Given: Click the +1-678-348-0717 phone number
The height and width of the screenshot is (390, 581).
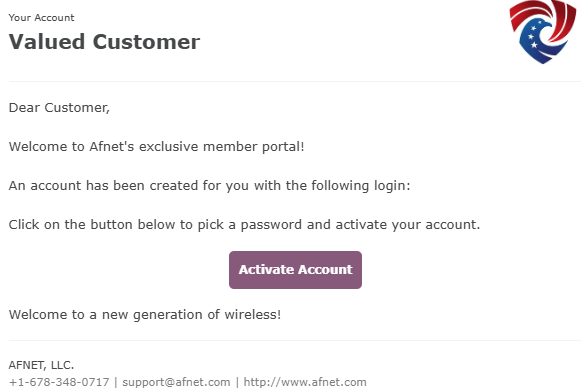Looking at the screenshot, I should (x=59, y=382).
